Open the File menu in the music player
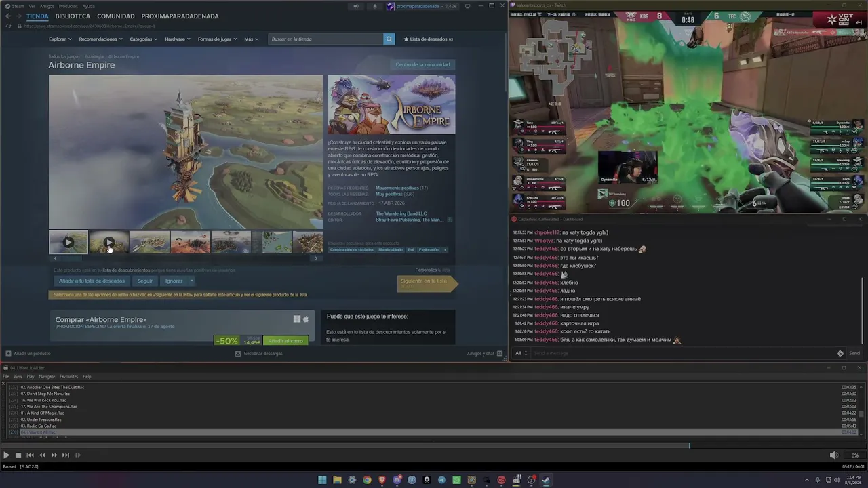Image resolution: width=868 pixels, height=488 pixels. (5, 377)
